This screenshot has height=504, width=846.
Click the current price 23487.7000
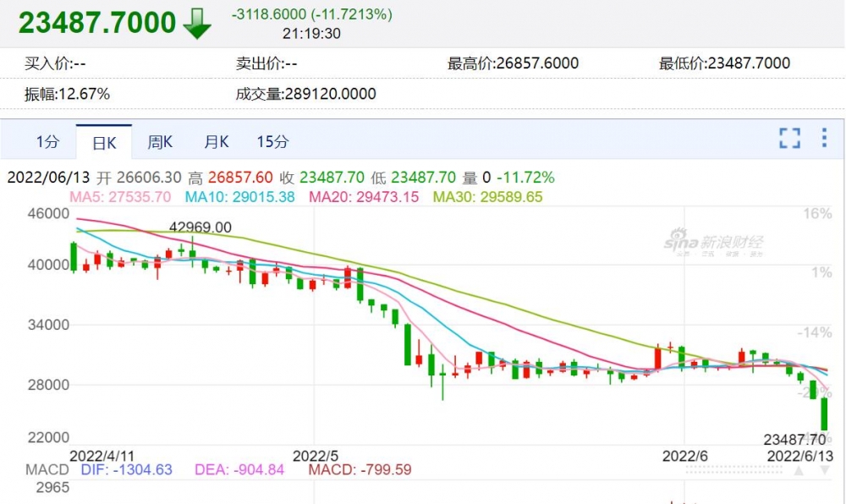97,23
